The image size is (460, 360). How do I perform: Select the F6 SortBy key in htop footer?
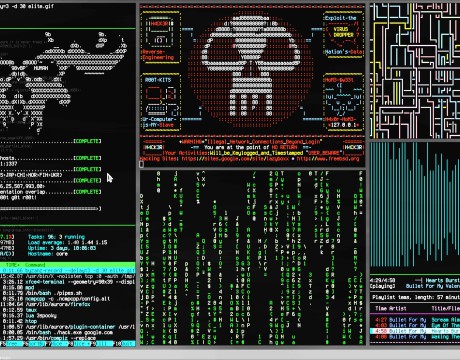pos(35,343)
